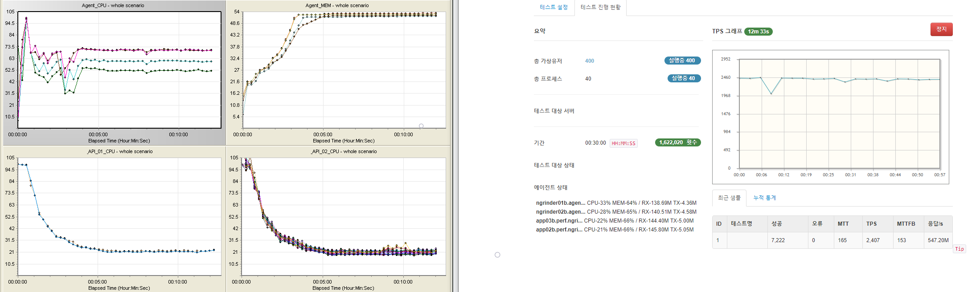Click the app03b.perf agent status row
The height and width of the screenshot is (292, 980).
tap(615, 221)
